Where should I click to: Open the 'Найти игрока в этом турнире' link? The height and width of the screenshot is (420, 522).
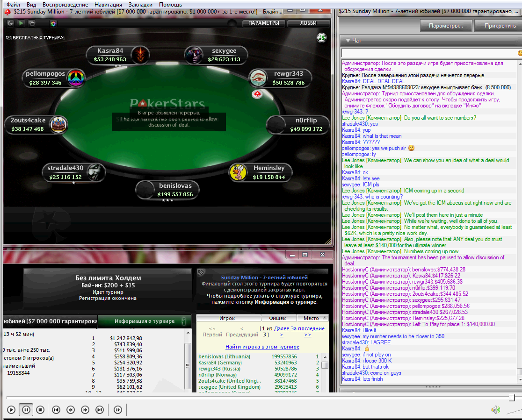[x=262, y=347]
